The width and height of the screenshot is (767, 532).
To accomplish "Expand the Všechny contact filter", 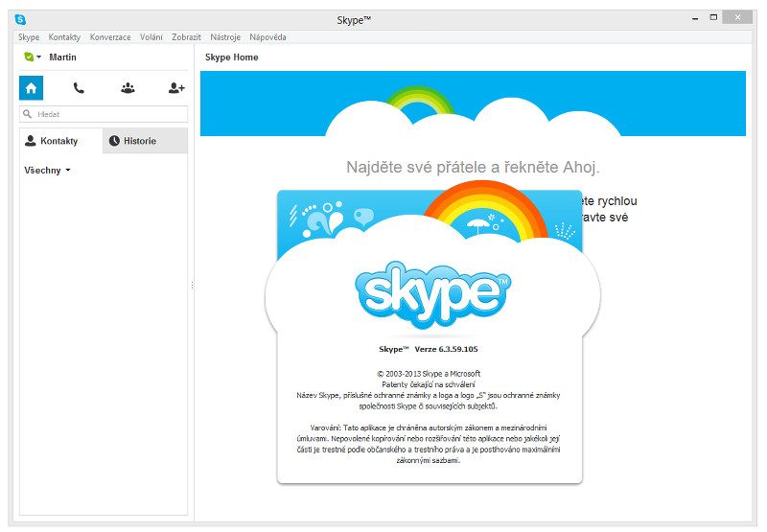I will coord(47,171).
